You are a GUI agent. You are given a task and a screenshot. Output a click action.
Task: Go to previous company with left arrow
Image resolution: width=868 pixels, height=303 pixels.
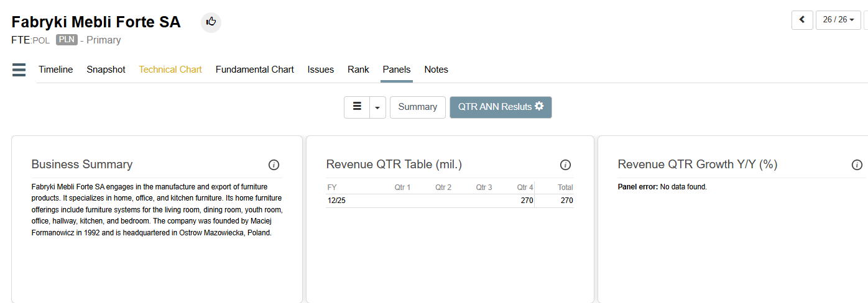point(801,20)
